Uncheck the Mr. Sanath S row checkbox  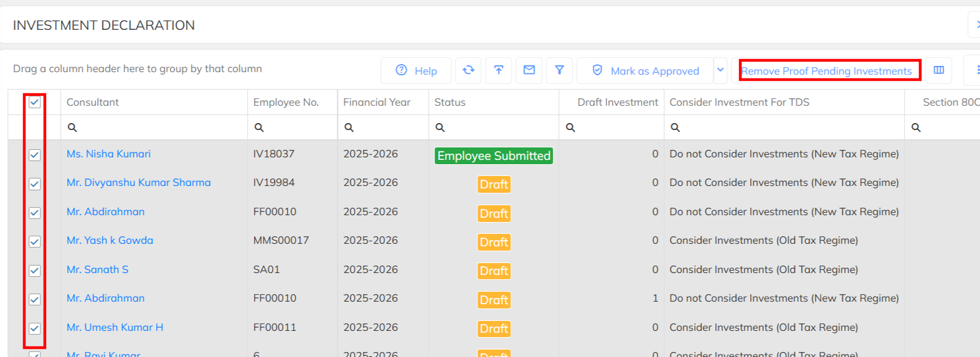click(x=35, y=271)
